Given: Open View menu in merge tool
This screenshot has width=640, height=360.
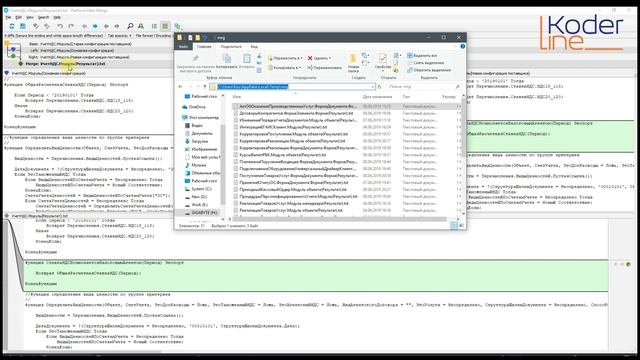Looking at the screenshot, I should click(30, 18).
